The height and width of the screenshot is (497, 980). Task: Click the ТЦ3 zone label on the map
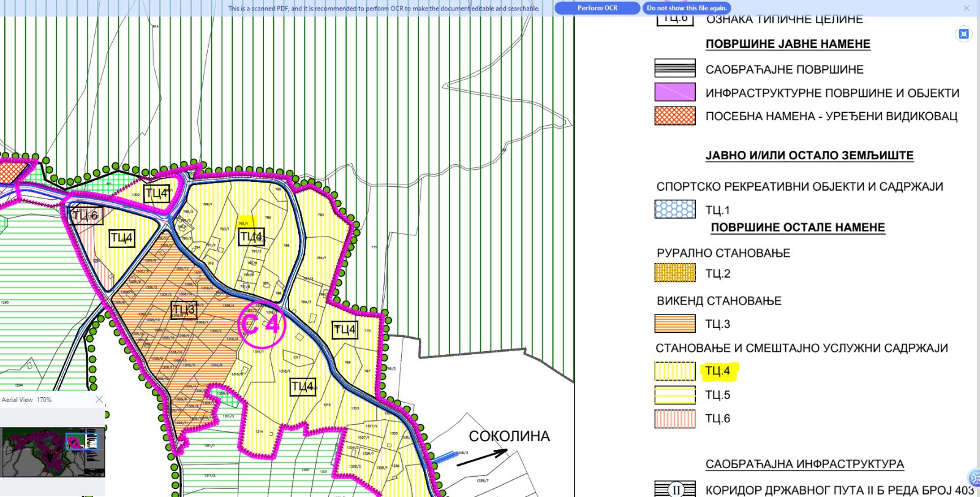pos(183,309)
